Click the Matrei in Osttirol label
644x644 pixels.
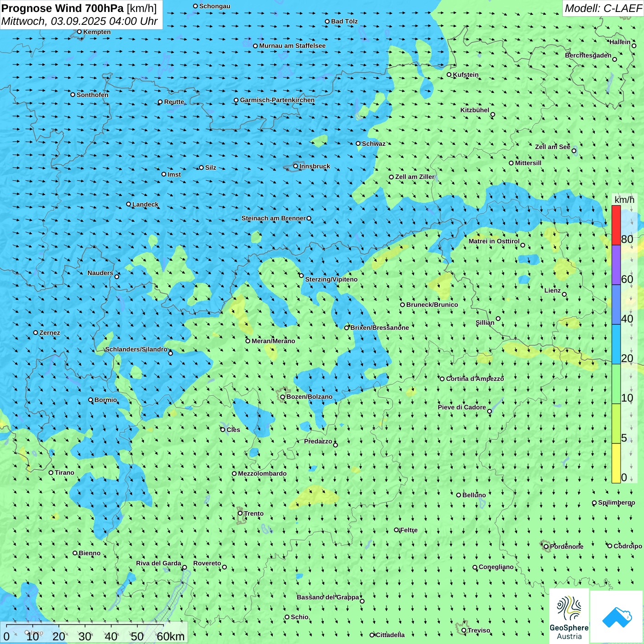tap(494, 241)
